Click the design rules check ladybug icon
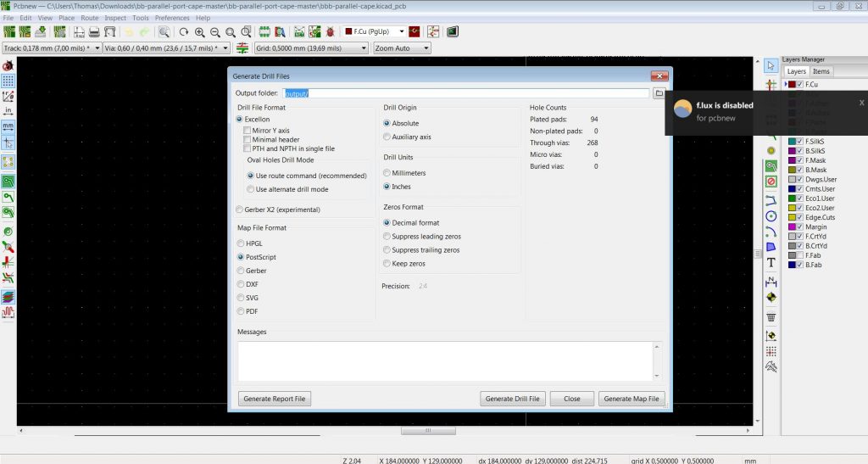This screenshot has height=464, width=868. 330,32
